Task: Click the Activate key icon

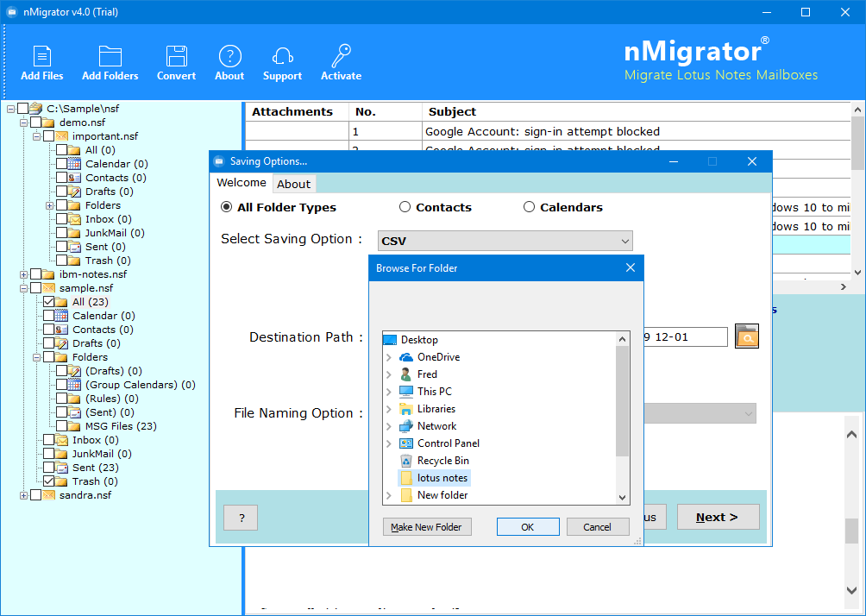Action: coord(341,56)
